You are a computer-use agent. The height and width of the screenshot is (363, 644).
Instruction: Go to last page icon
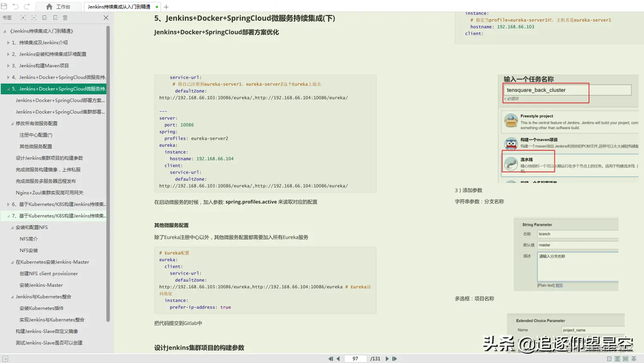coord(395,359)
